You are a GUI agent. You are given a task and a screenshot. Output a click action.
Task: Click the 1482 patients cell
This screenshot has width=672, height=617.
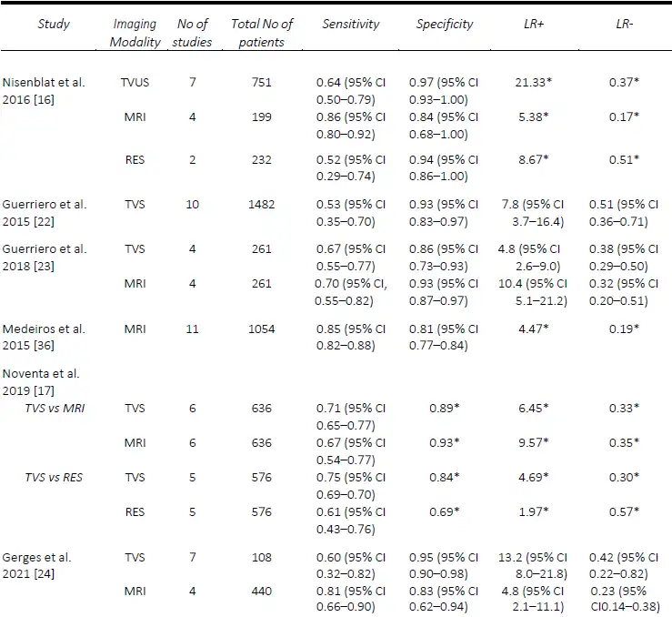[x=261, y=205]
